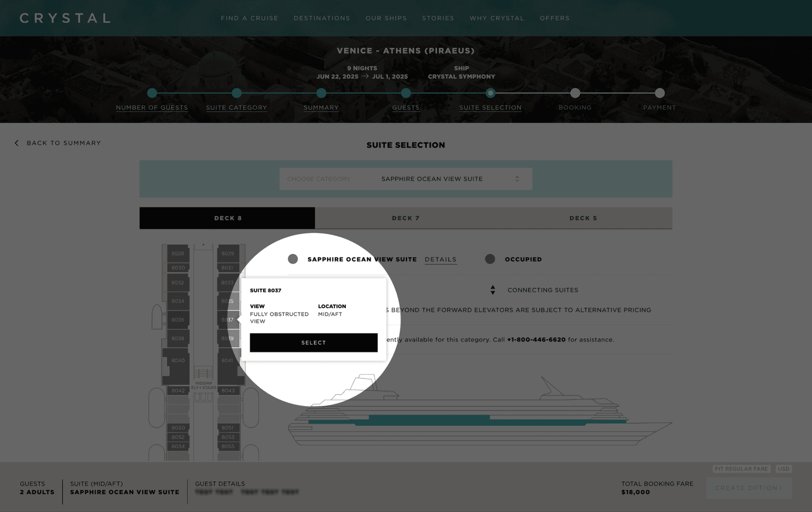812x512 pixels.
Task: Open the Our Ships menu
Action: coord(386,18)
